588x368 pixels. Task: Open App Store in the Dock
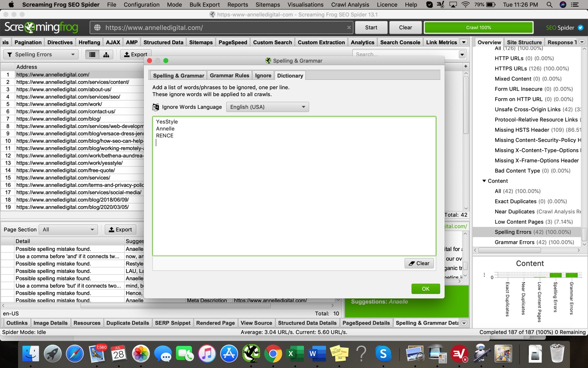(229, 354)
